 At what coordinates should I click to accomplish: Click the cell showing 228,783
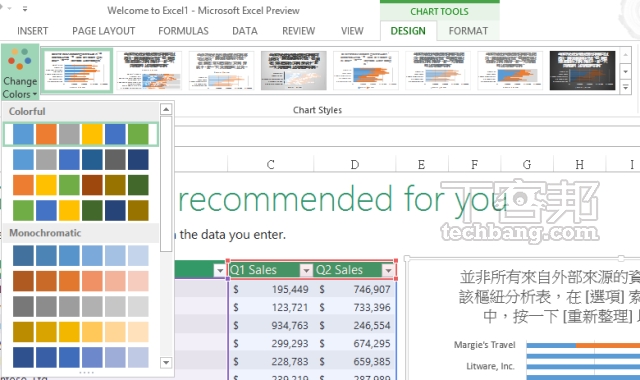click(271, 361)
